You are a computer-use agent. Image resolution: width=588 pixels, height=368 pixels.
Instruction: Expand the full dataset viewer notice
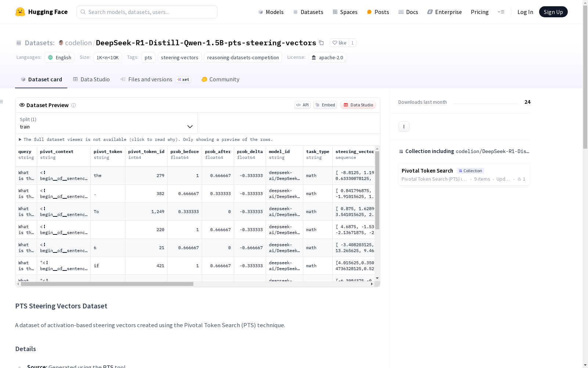pos(146,139)
